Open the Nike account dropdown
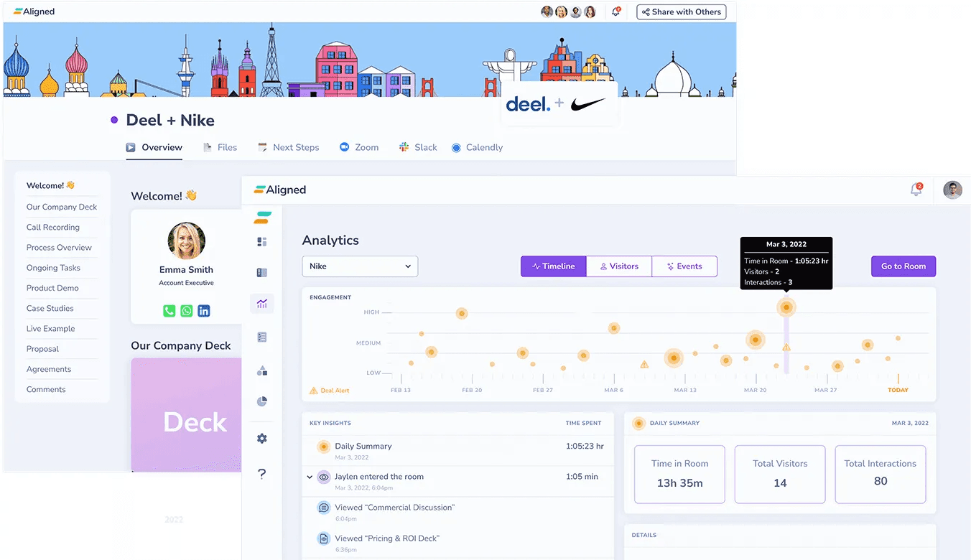The height and width of the screenshot is (560, 971). point(360,266)
